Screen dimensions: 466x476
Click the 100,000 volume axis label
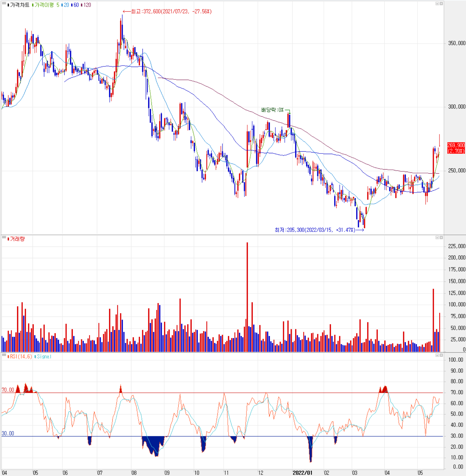click(x=457, y=304)
